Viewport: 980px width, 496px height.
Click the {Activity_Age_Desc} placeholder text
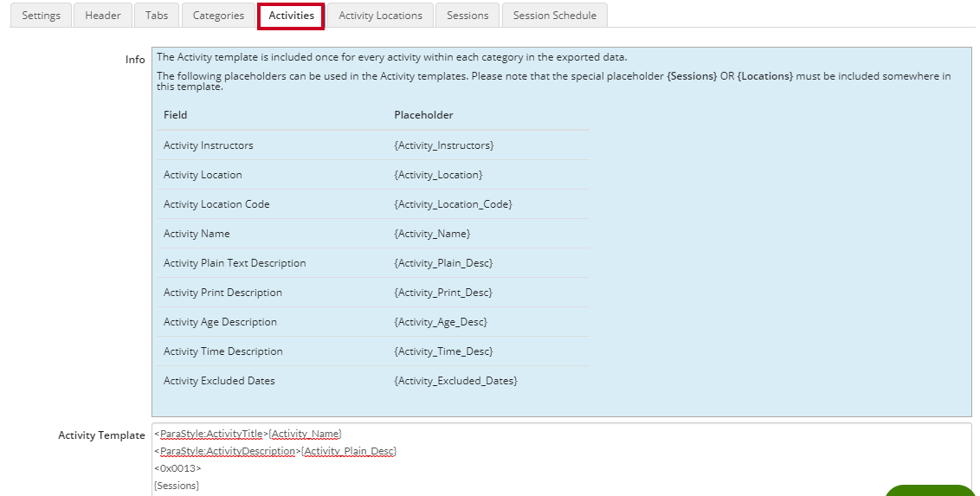point(441,321)
